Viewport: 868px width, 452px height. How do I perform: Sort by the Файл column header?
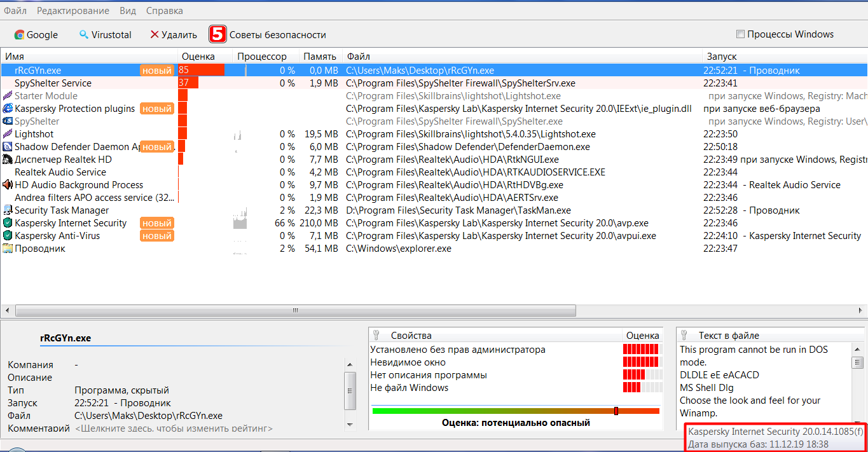pyautogui.click(x=522, y=57)
